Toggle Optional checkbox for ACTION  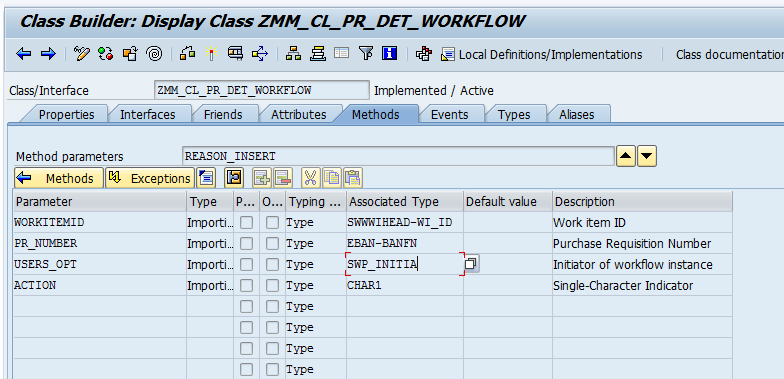pos(272,286)
